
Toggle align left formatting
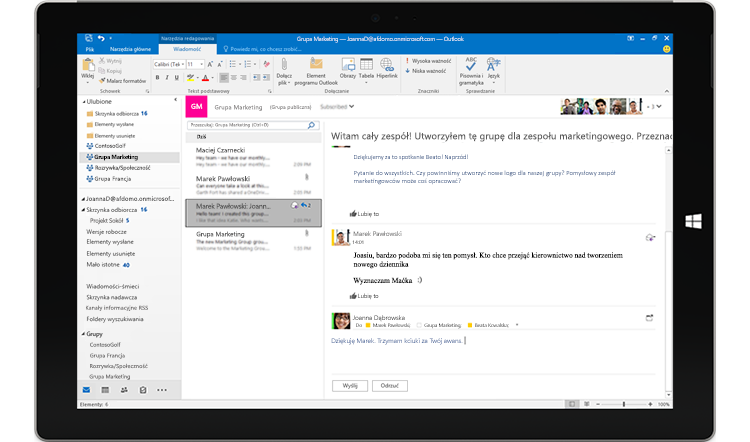pos(224,77)
